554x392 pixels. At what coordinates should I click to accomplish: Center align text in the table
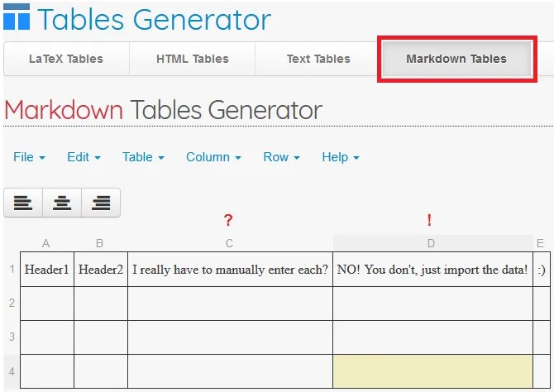(62, 203)
